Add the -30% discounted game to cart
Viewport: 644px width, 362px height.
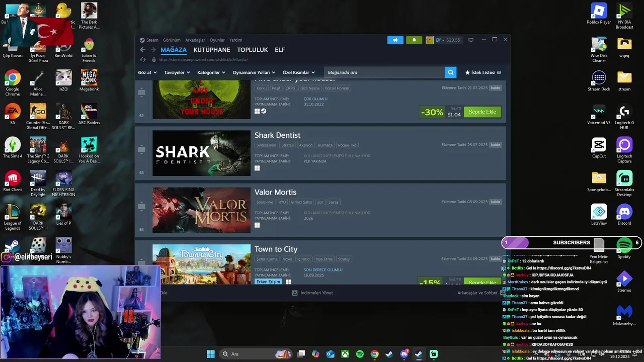(482, 112)
